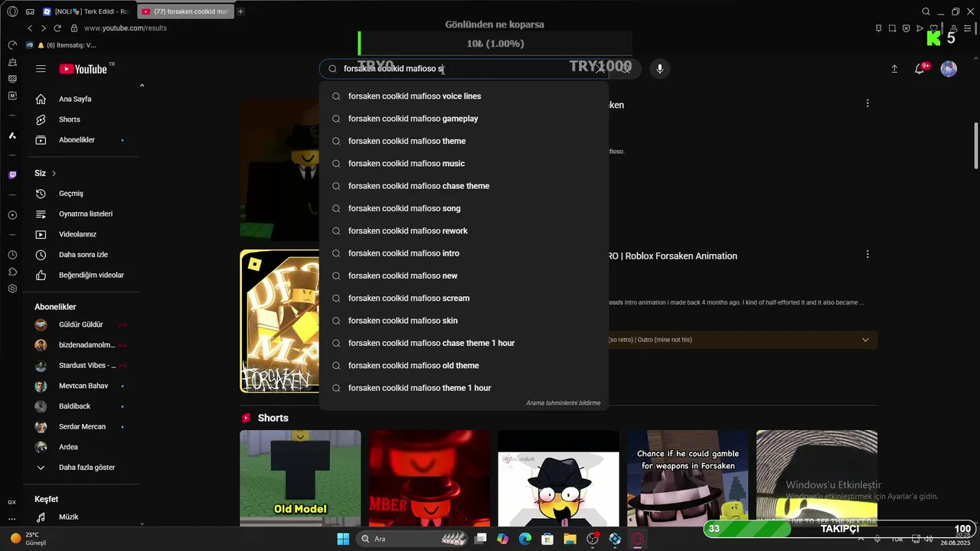Take a snapshot with address bar icon
Image resolution: width=980 pixels, height=551 pixels.
(x=892, y=28)
